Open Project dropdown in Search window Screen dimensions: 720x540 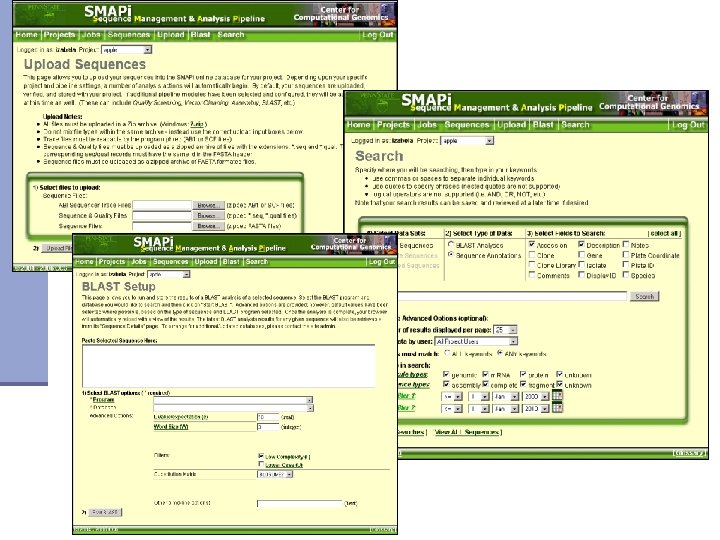point(467,141)
